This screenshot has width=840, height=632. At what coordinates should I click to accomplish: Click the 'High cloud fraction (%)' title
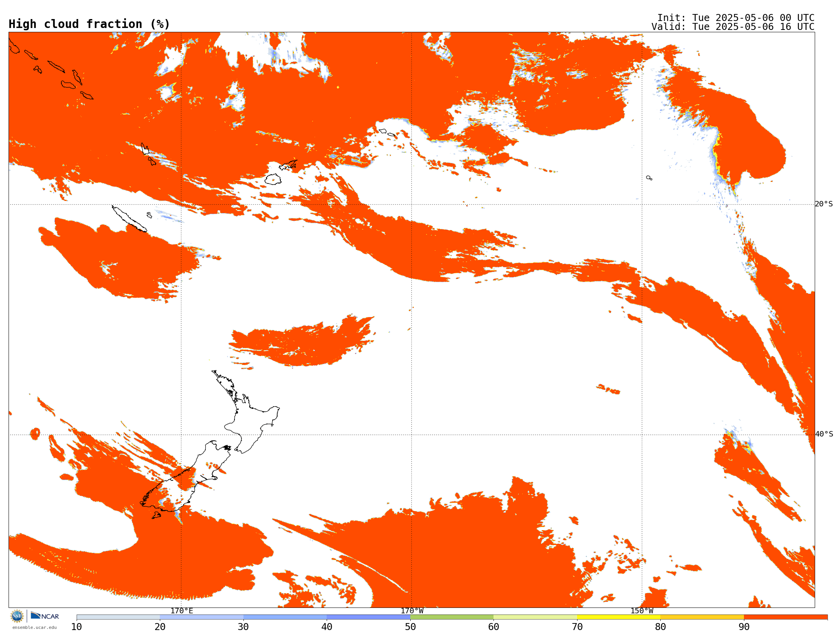point(89,24)
